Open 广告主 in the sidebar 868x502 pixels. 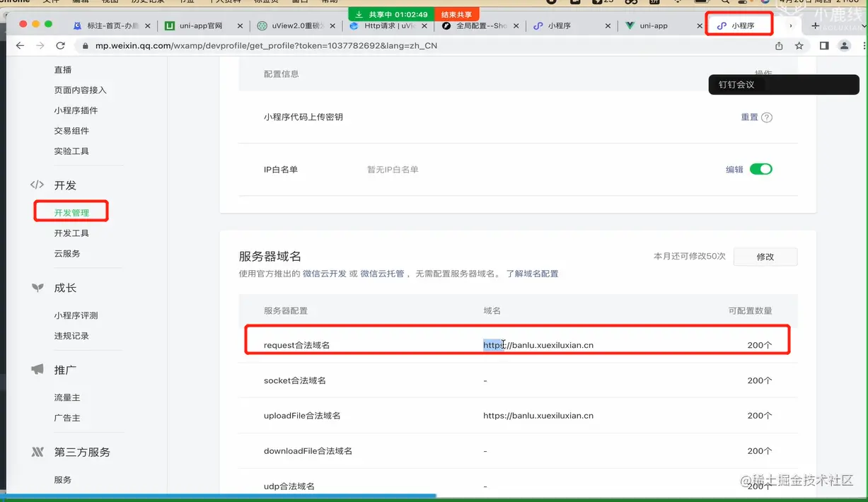click(67, 418)
